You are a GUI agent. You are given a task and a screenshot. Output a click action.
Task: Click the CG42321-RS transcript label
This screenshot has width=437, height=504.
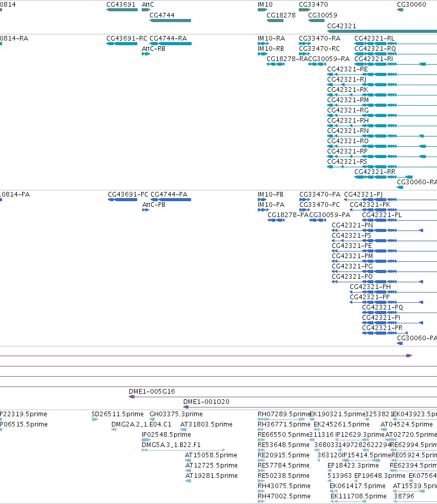(347, 162)
